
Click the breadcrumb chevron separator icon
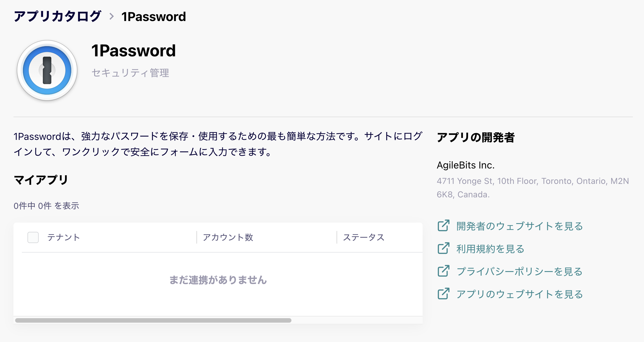112,16
